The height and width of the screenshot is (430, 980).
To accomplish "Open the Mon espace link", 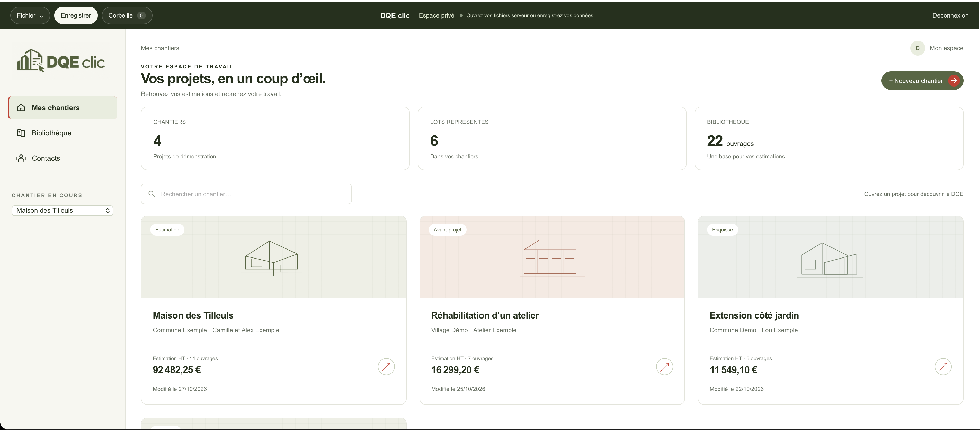I will [x=947, y=48].
